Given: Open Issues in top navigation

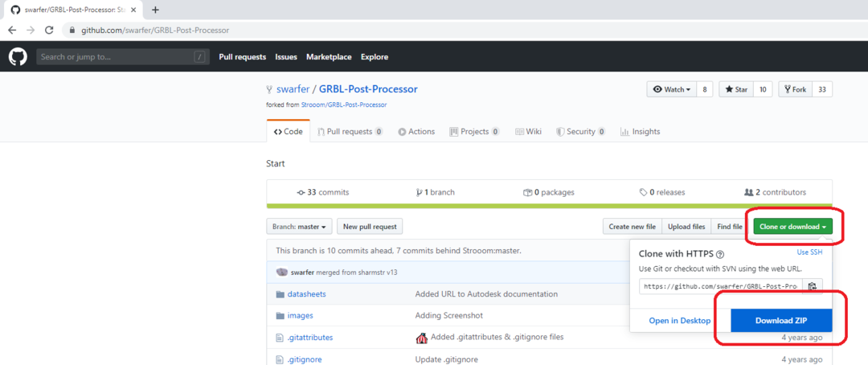Looking at the screenshot, I should pyautogui.click(x=286, y=57).
